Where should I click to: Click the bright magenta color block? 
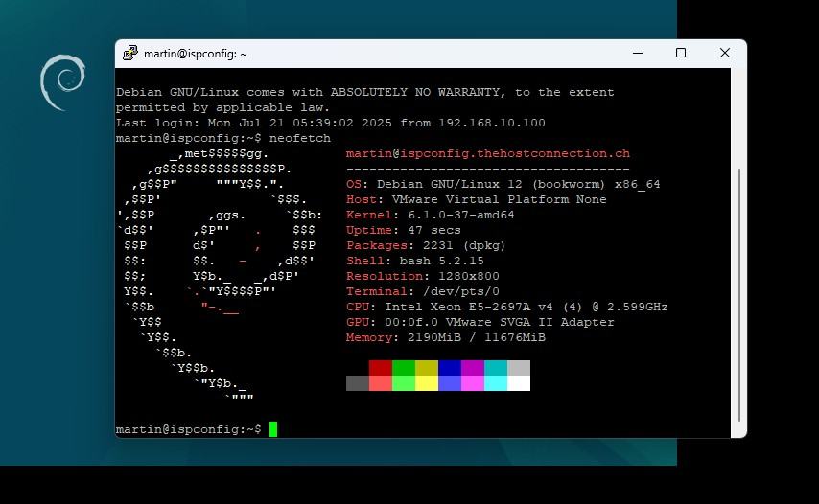tap(473, 383)
